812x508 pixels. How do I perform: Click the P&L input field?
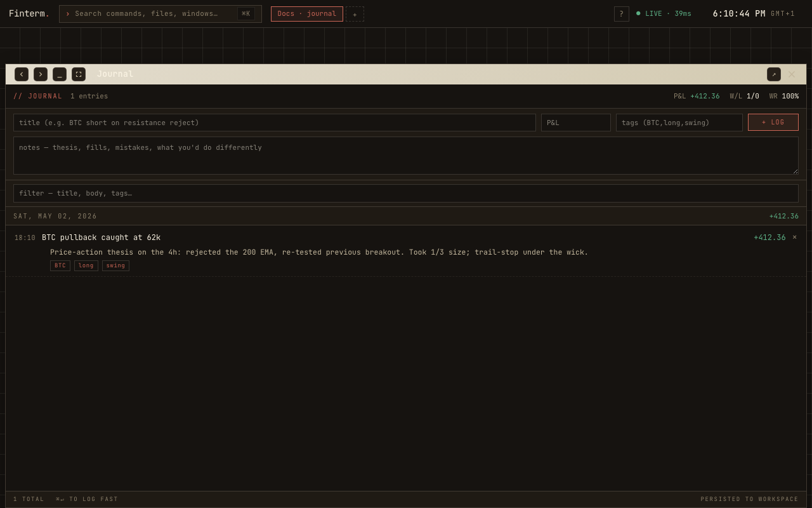pyautogui.click(x=576, y=123)
